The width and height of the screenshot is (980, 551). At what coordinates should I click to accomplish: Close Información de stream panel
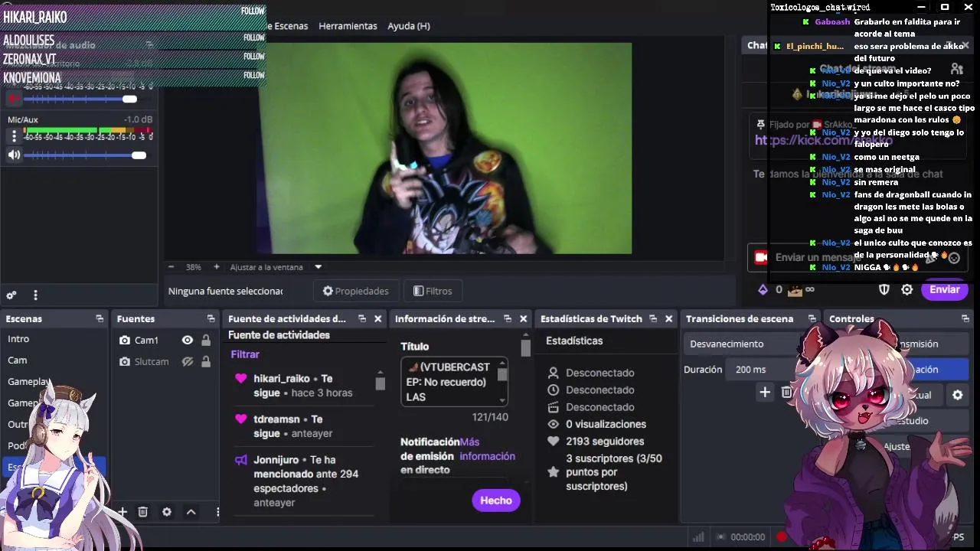pos(523,319)
